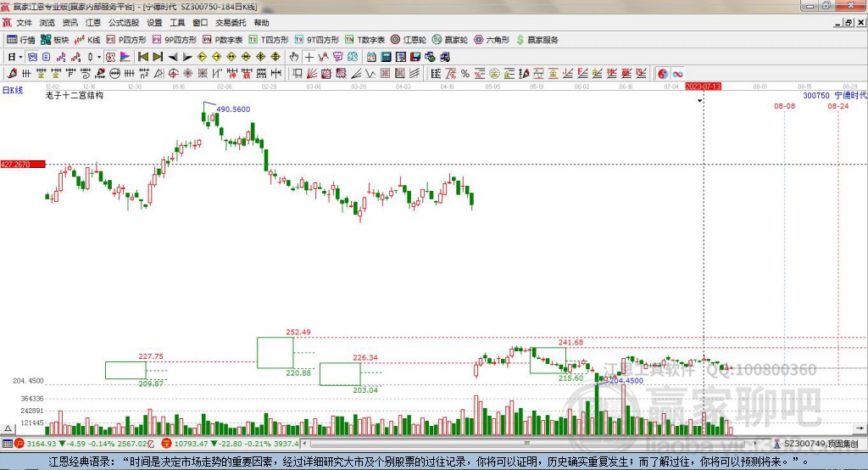Open the P四方形 tool

pyautogui.click(x=125, y=39)
